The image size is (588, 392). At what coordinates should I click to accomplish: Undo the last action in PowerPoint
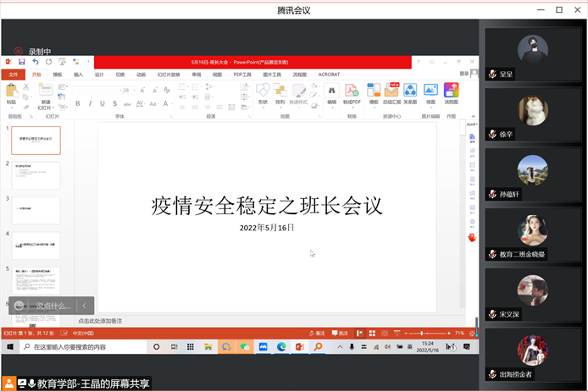click(x=36, y=62)
